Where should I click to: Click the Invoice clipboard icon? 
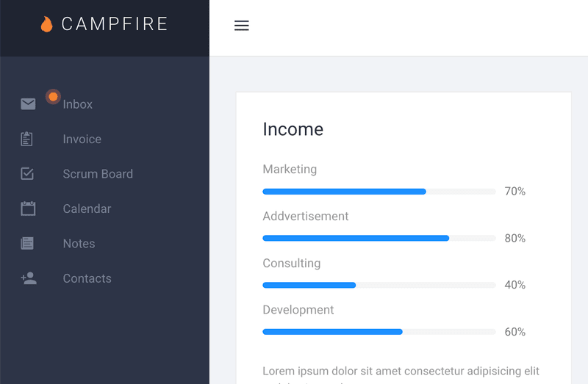click(27, 139)
